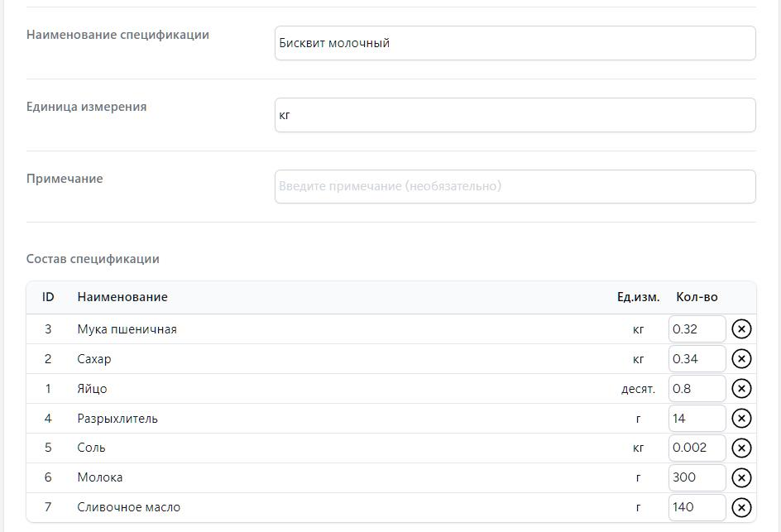Edit the quantity for Мука пшеничная

(697, 329)
